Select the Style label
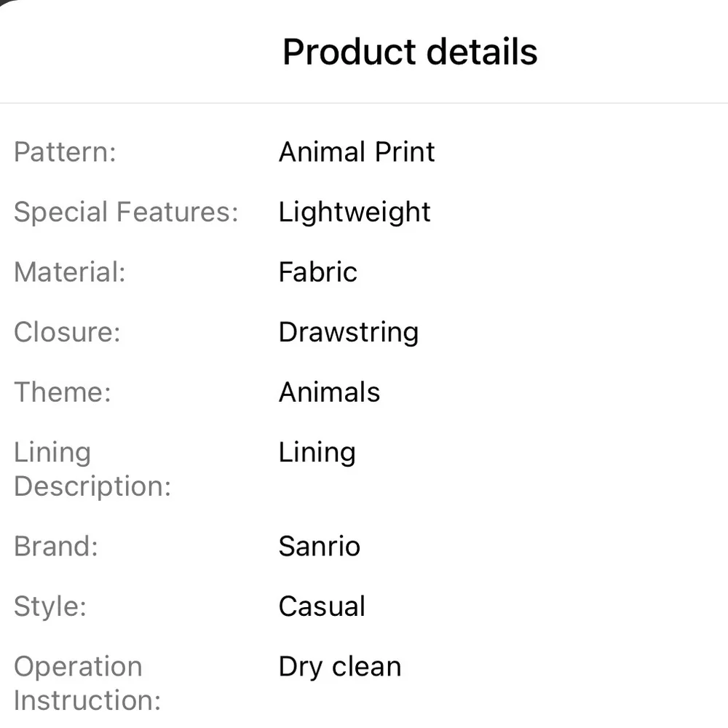 [x=50, y=606]
